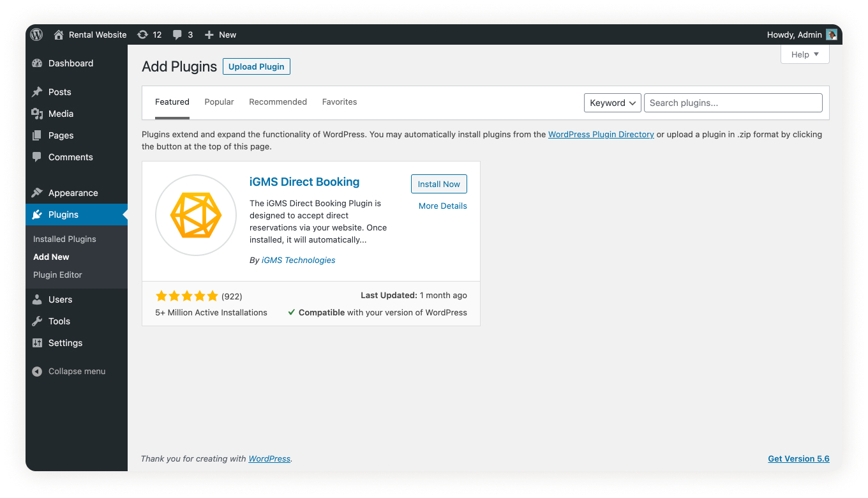Open Installed Plugins submenu item
Screen dimensions: 868x498
[x=64, y=239]
